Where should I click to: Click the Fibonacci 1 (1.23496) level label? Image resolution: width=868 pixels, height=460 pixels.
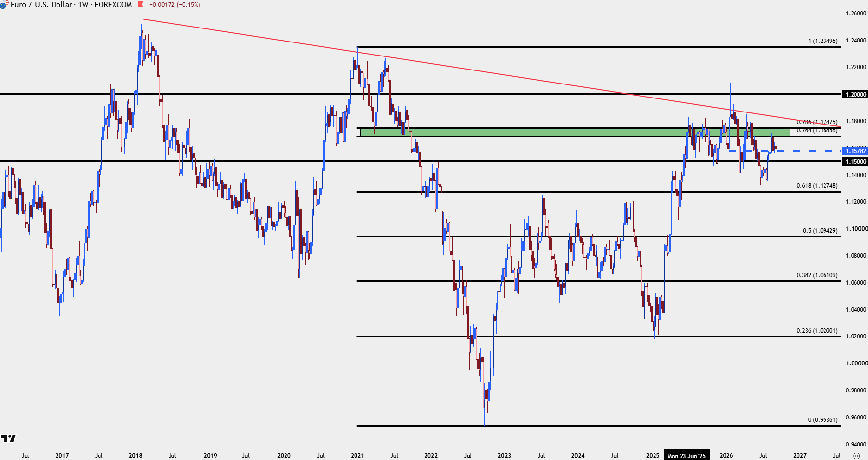823,41
